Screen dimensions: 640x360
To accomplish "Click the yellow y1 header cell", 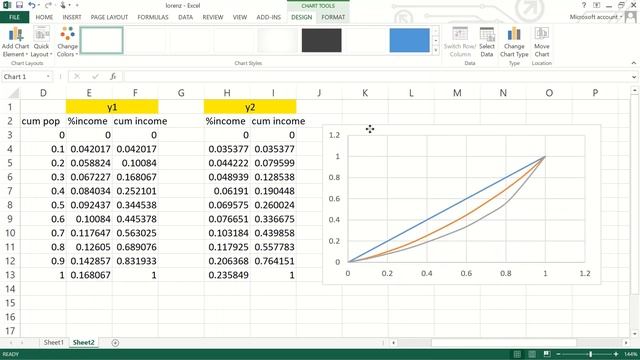I will coord(112,107).
